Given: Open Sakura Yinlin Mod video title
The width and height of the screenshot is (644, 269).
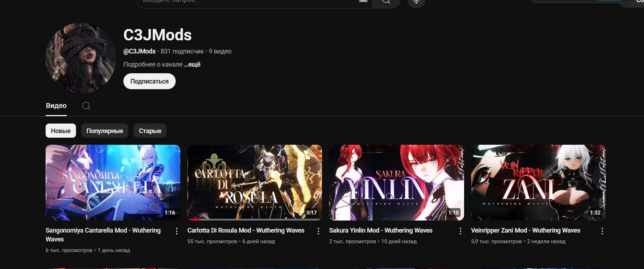Looking at the screenshot, I should (x=381, y=230).
